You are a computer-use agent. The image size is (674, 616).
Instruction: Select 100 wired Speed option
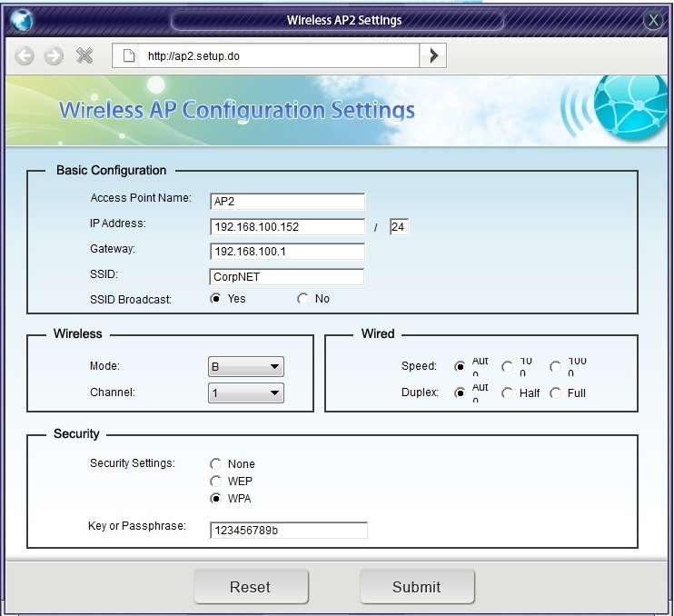coord(507,367)
